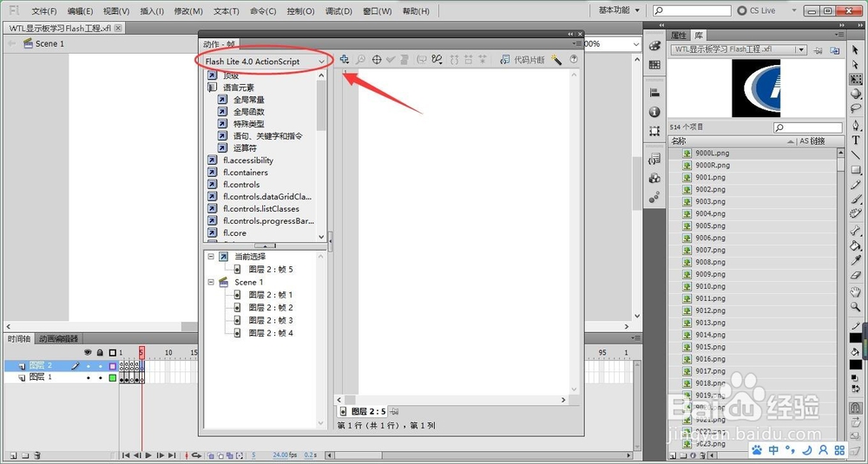Expand the 全局函数 category
The height and width of the screenshot is (464, 868).
222,112
